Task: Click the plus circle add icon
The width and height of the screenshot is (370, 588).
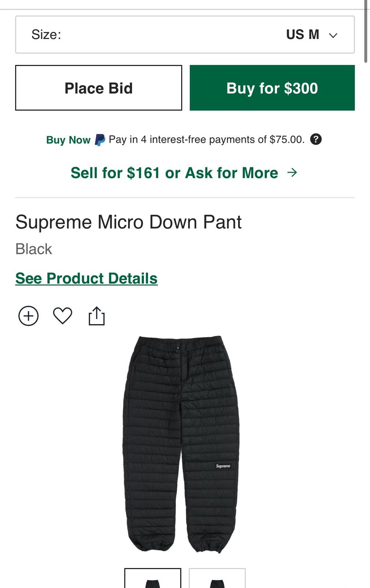Action: coord(29,316)
